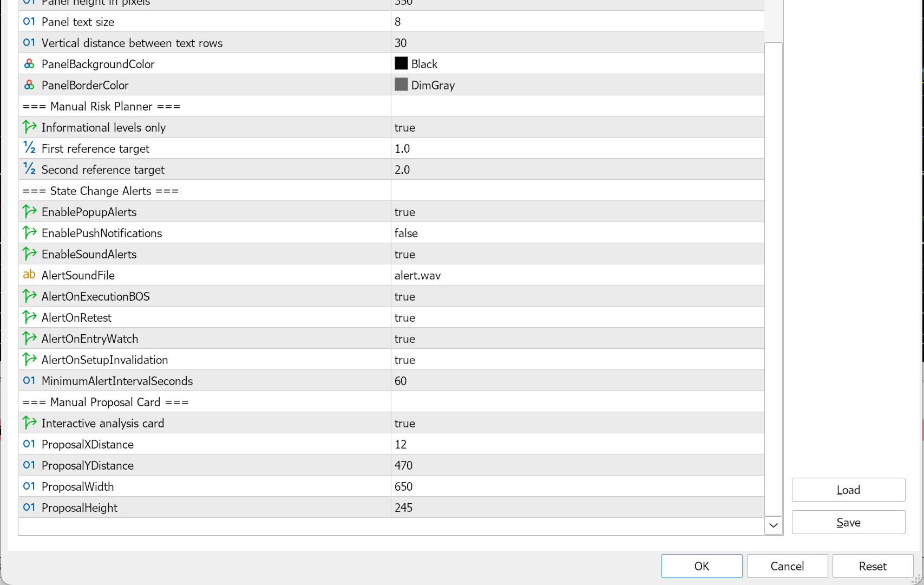
Task: Click the color icon beside PanelBackgroundColor
Action: 29,64
